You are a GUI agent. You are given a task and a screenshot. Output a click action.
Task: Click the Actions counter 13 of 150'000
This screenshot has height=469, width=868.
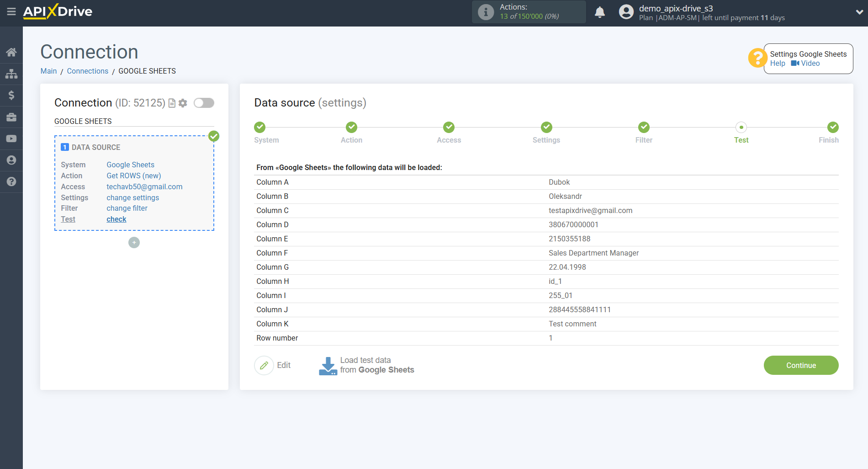529,16
